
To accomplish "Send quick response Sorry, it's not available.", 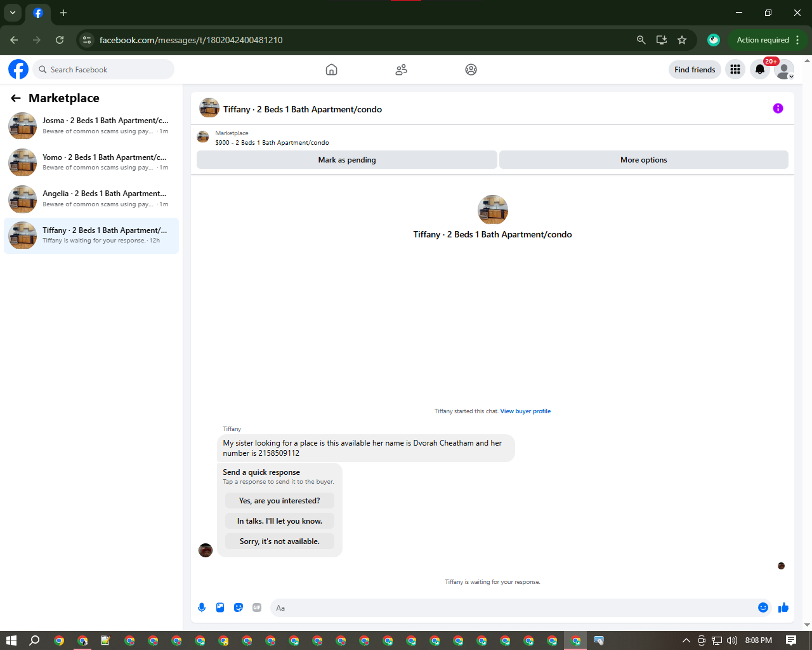I will pos(280,541).
